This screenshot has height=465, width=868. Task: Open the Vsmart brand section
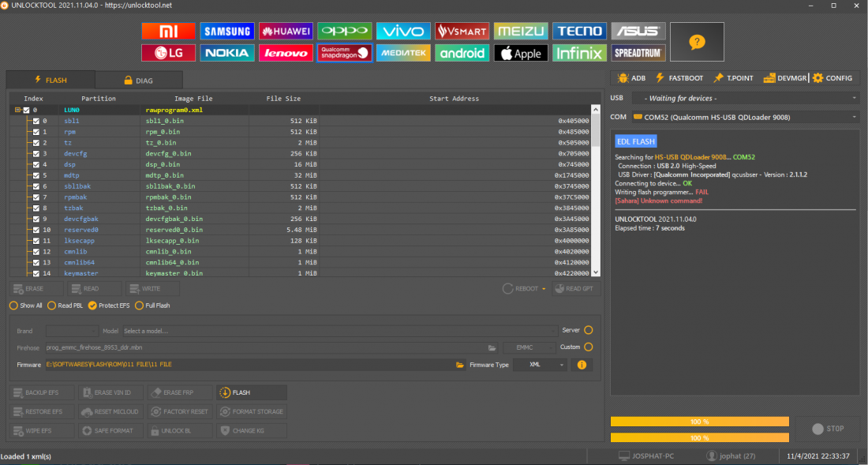(462, 31)
